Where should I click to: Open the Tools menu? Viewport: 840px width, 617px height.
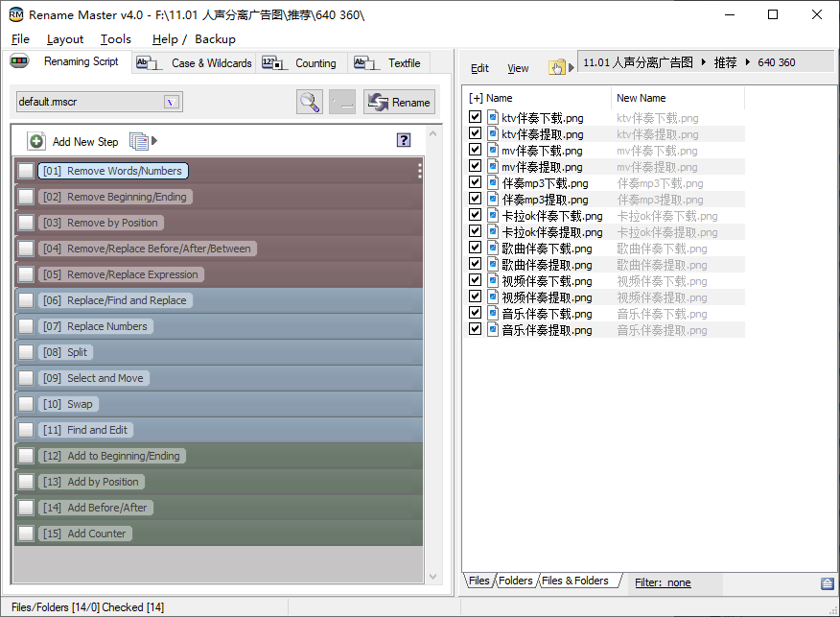click(116, 39)
